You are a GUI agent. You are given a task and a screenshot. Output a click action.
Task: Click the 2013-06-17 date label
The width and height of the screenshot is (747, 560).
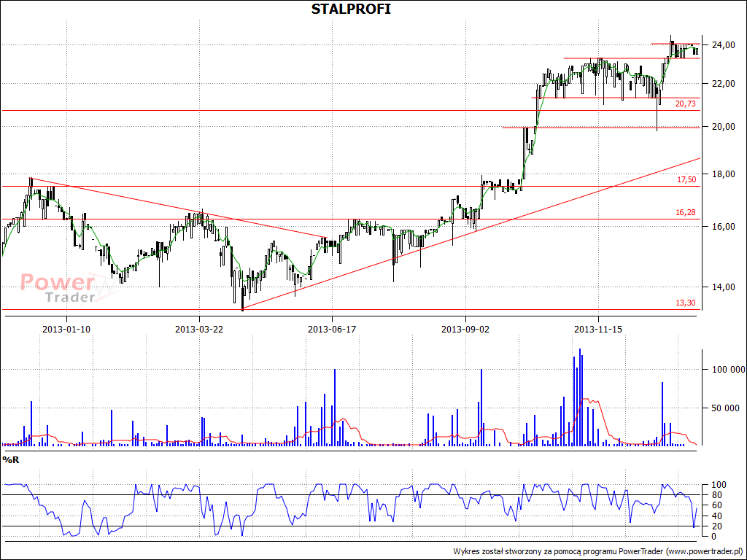pos(332,329)
